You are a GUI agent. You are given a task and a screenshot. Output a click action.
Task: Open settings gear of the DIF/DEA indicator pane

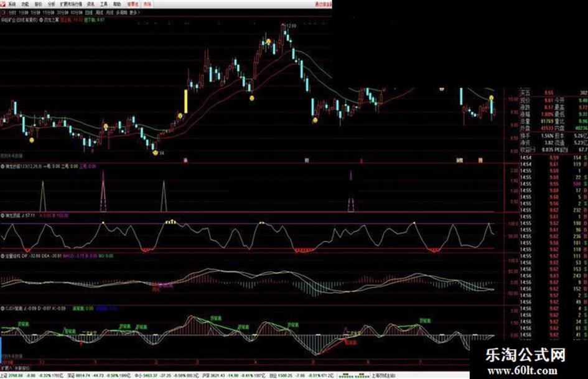point(2,256)
